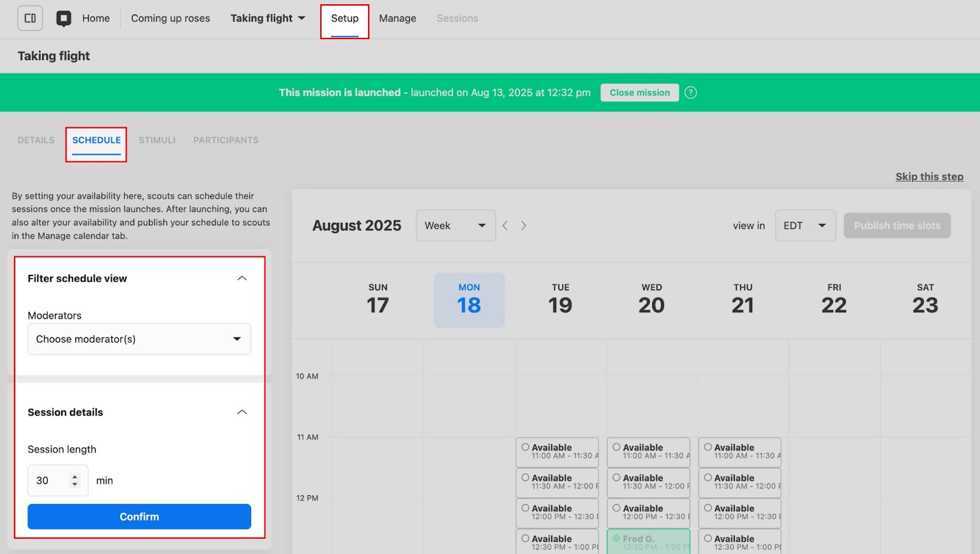Go to previous week arrow

[x=505, y=226]
